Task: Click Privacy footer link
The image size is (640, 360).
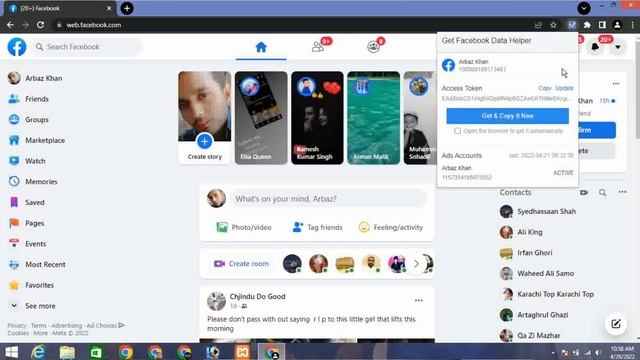Action: point(17,325)
